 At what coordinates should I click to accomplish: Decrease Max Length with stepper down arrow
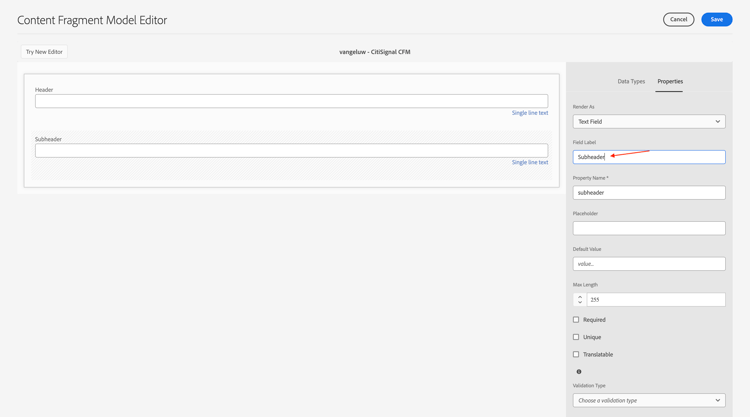point(580,302)
